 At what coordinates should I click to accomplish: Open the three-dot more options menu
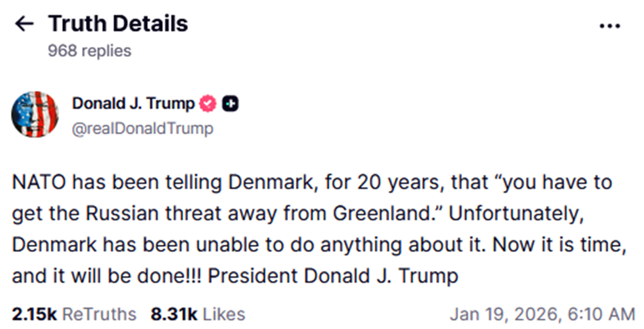tap(609, 26)
